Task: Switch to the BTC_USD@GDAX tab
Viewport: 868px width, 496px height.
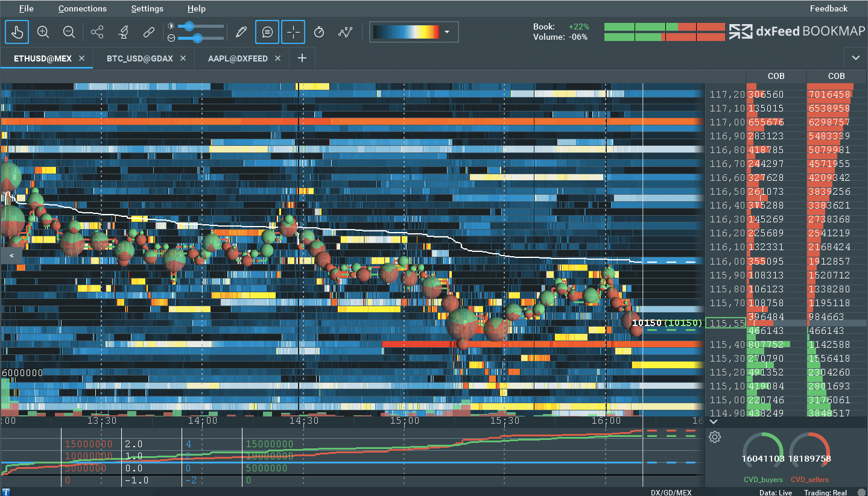Action: coord(139,58)
